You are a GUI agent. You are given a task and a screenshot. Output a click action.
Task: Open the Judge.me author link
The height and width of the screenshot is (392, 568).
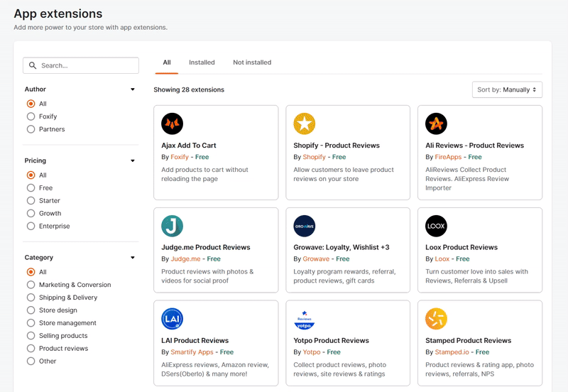pos(185,258)
